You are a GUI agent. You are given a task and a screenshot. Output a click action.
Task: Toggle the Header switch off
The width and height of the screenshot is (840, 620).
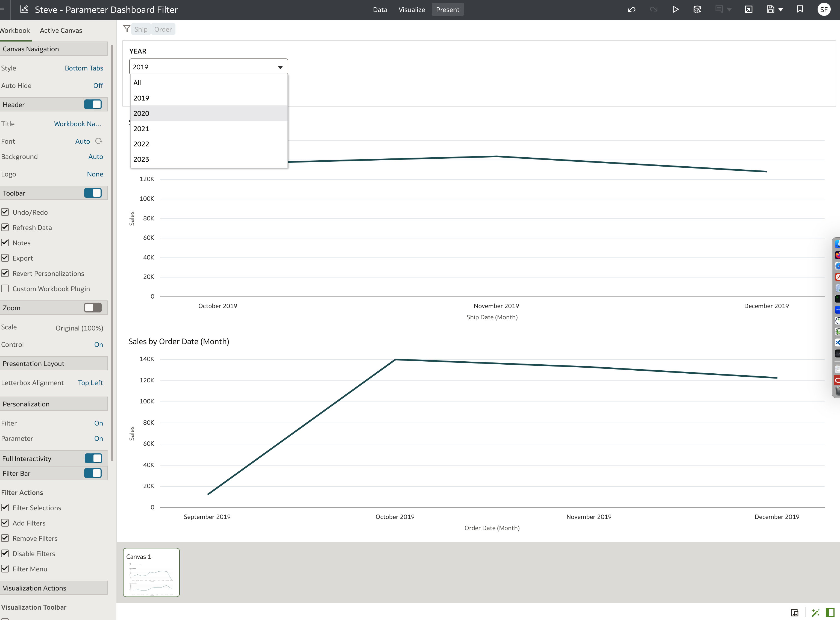click(x=93, y=104)
